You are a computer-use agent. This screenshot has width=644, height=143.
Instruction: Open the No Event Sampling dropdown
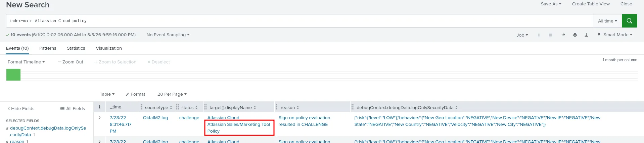coord(168,35)
